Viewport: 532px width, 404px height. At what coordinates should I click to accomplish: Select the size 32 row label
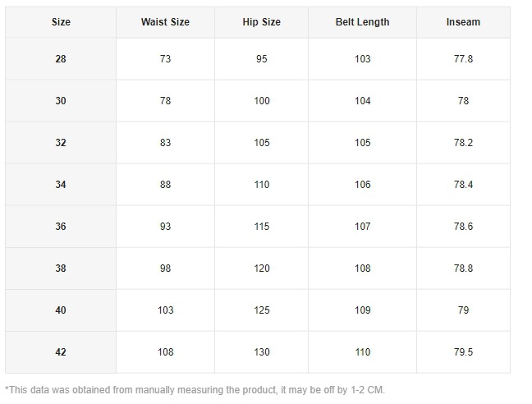point(61,143)
